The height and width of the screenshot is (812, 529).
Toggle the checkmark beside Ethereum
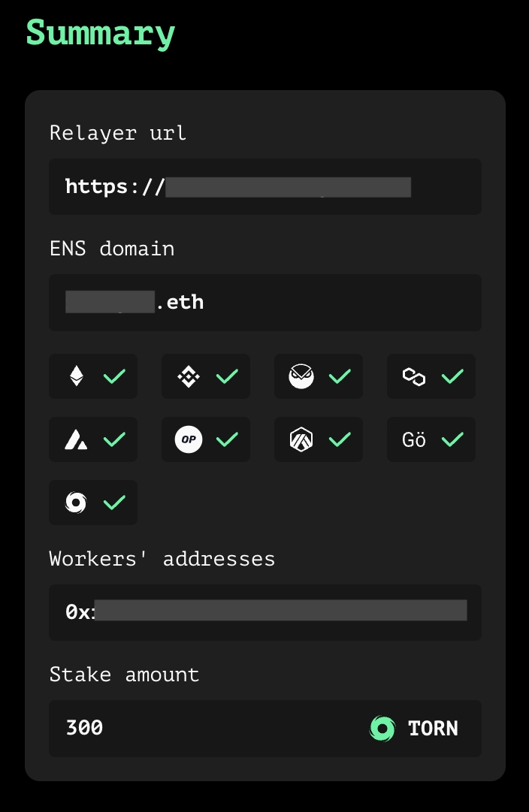pyautogui.click(x=114, y=376)
